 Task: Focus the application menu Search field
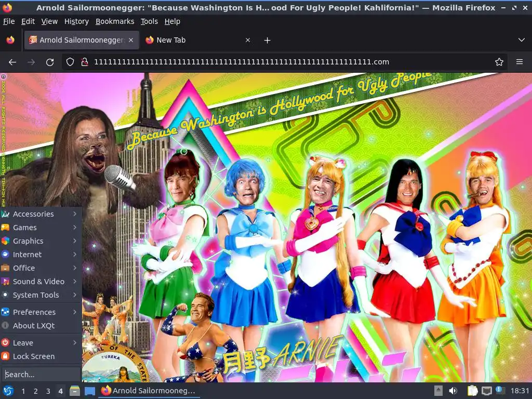pyautogui.click(x=41, y=374)
